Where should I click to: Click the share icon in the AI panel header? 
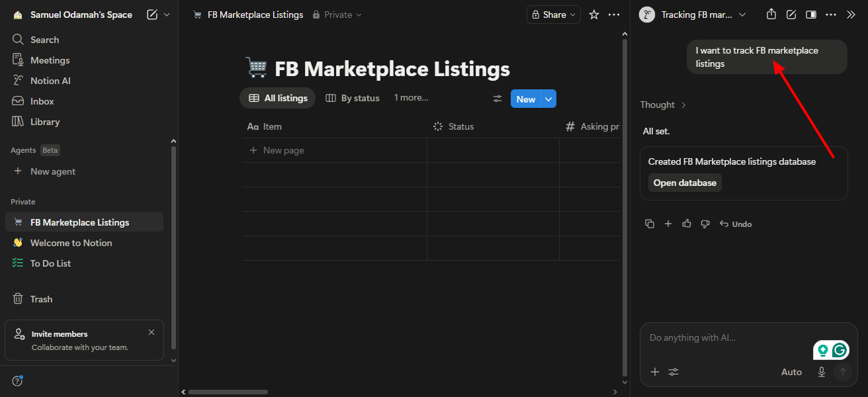771,14
